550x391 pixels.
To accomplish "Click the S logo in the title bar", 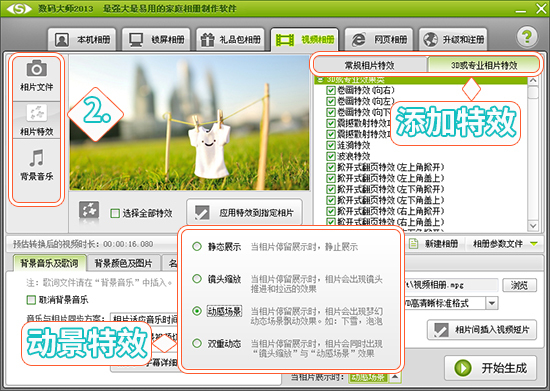I will [x=19, y=8].
